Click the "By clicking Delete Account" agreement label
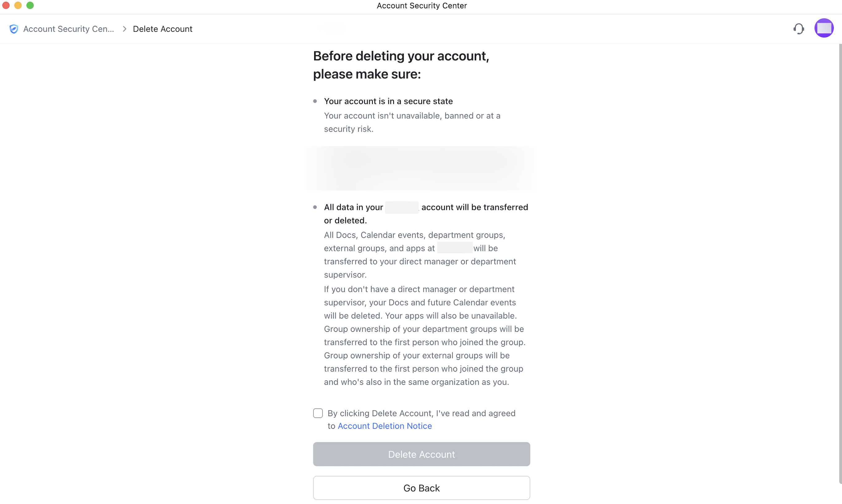The height and width of the screenshot is (504, 842). 421,413
